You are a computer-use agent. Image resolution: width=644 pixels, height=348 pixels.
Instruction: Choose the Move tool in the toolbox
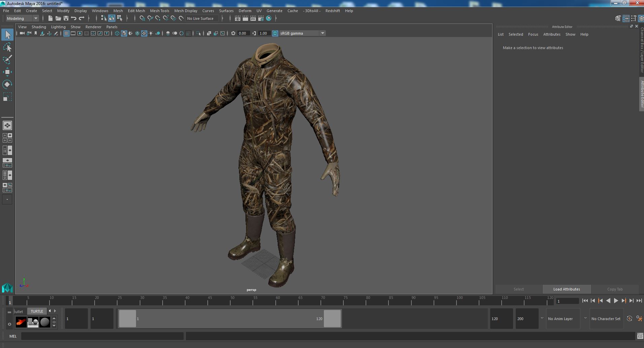click(7, 72)
